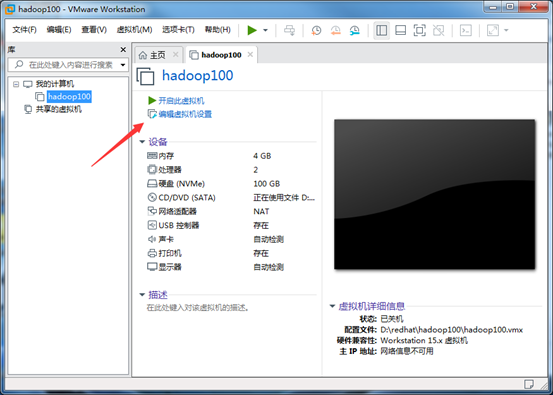553x395 pixels.
Task: Collapse the 我的计算机 tree node
Action: pos(16,84)
